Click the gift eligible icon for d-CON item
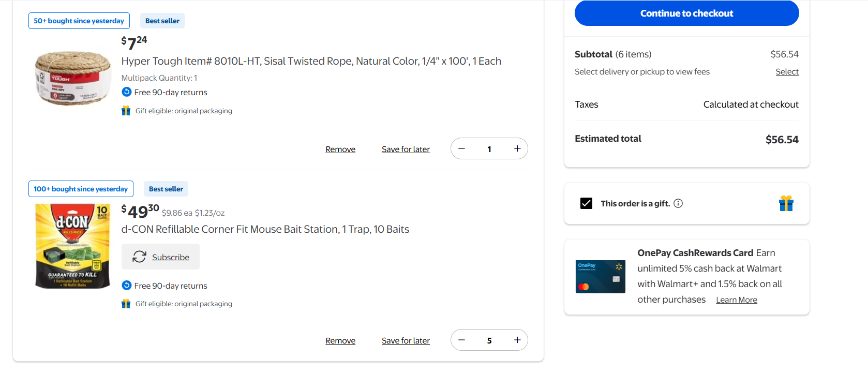 pos(126,304)
